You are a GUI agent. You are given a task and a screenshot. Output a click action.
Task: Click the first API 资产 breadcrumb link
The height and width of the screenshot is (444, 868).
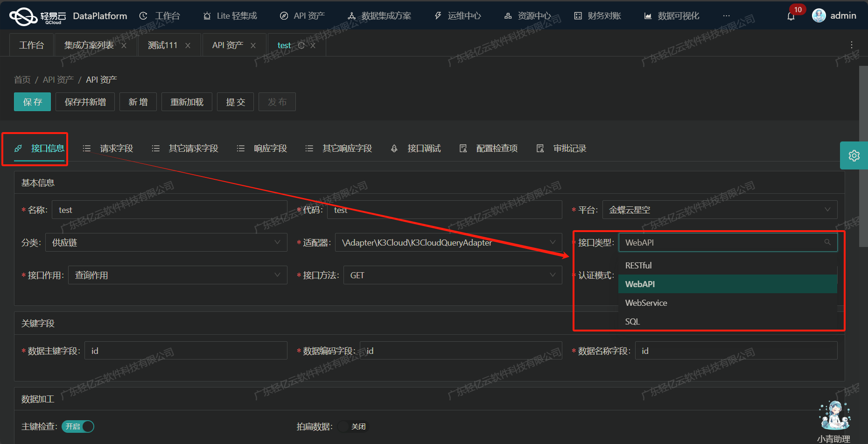pos(58,80)
